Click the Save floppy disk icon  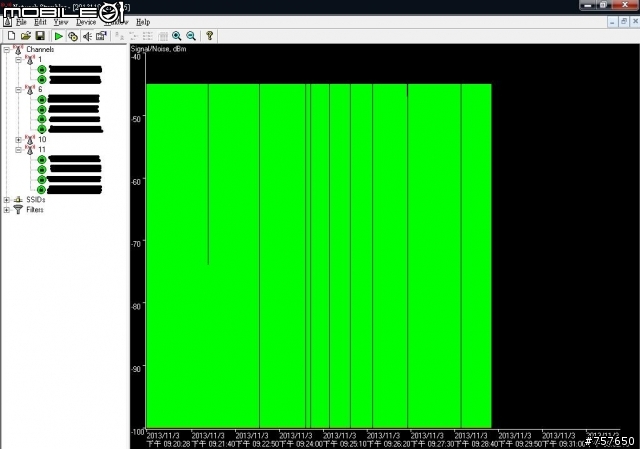(x=40, y=36)
